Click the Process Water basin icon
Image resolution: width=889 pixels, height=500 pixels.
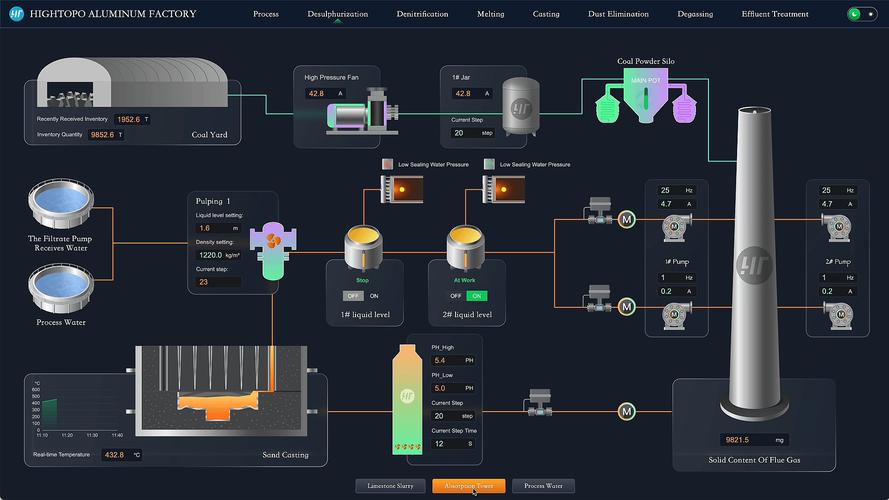61,289
